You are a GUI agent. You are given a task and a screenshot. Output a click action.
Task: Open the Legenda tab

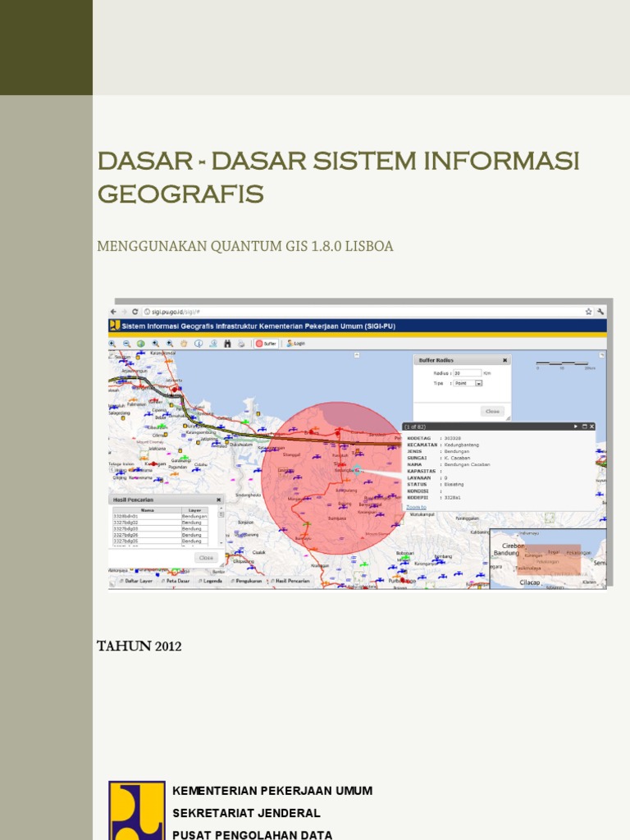pyautogui.click(x=211, y=581)
